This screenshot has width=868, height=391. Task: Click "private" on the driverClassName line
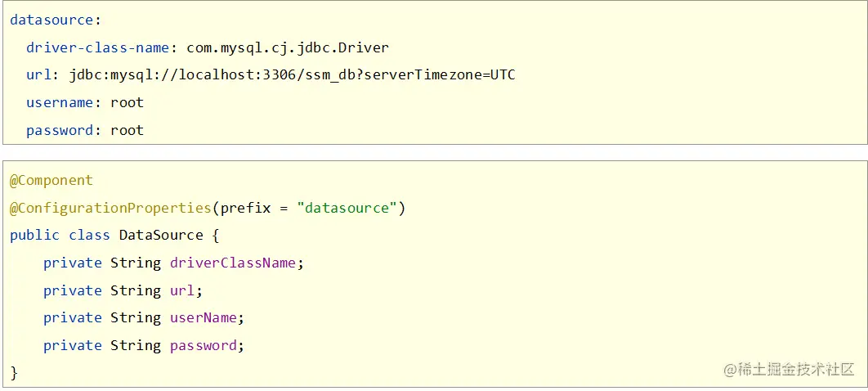tap(73, 263)
